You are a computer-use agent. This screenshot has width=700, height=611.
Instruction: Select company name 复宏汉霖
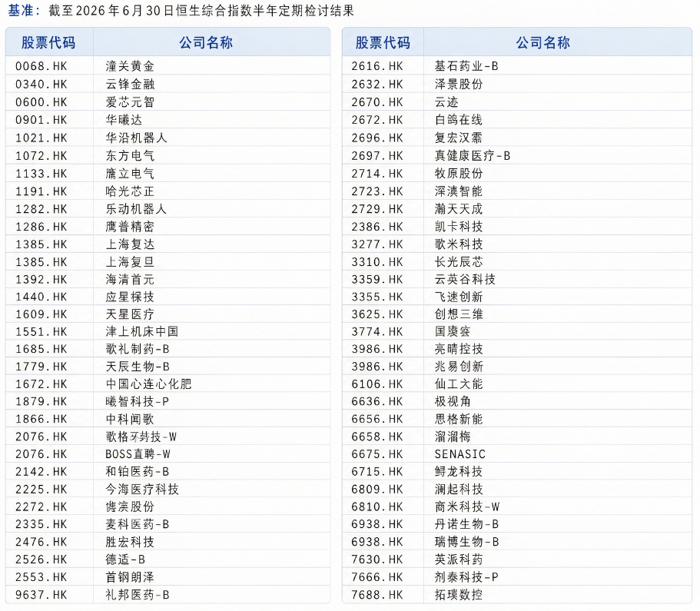point(459,138)
